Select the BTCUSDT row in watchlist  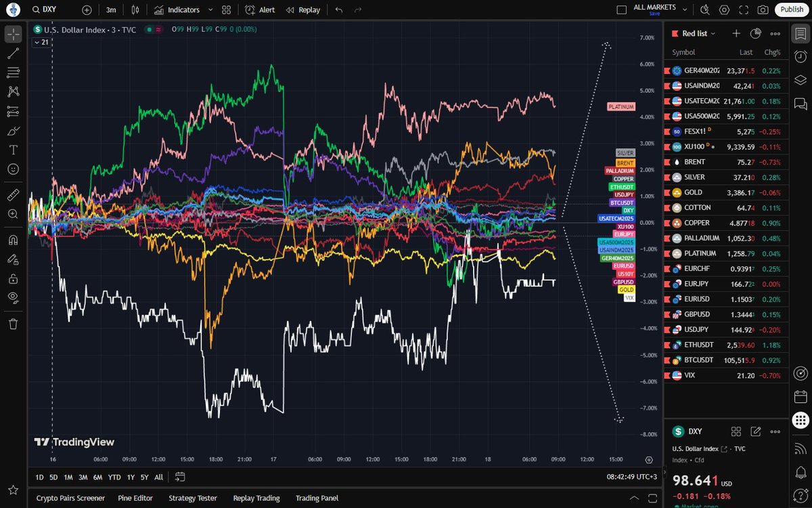coord(726,359)
